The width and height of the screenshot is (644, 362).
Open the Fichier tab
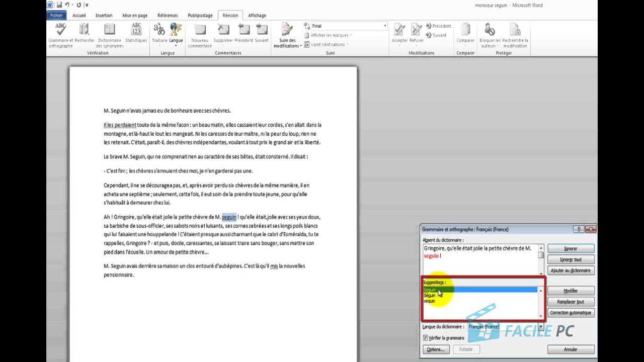point(56,16)
